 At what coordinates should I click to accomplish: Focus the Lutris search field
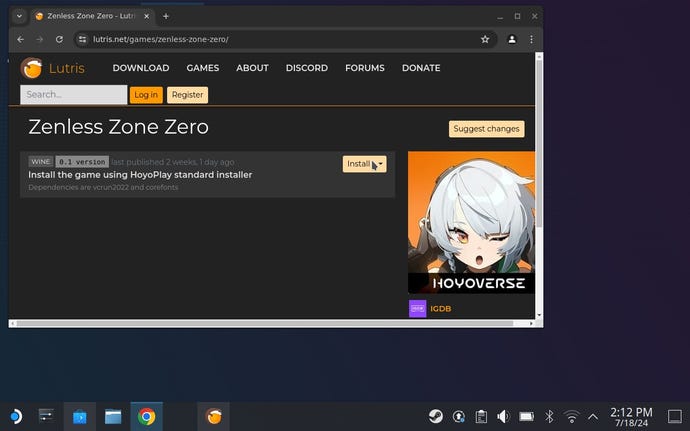tap(73, 95)
